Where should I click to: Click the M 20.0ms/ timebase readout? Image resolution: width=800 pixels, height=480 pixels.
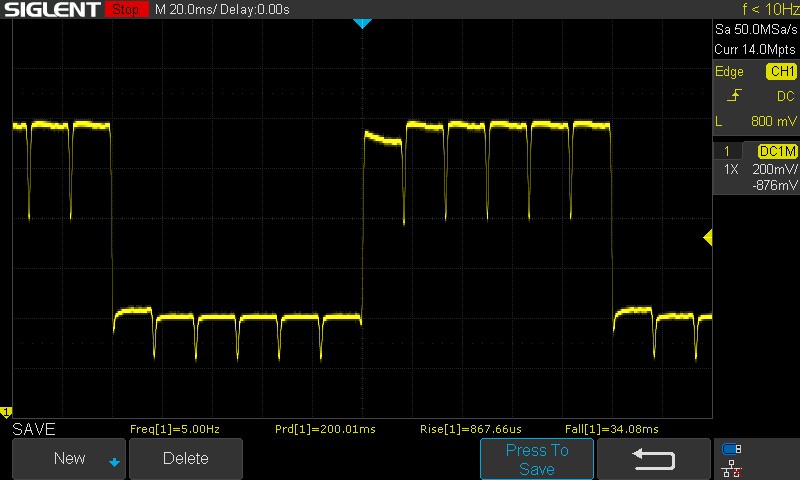185,10
